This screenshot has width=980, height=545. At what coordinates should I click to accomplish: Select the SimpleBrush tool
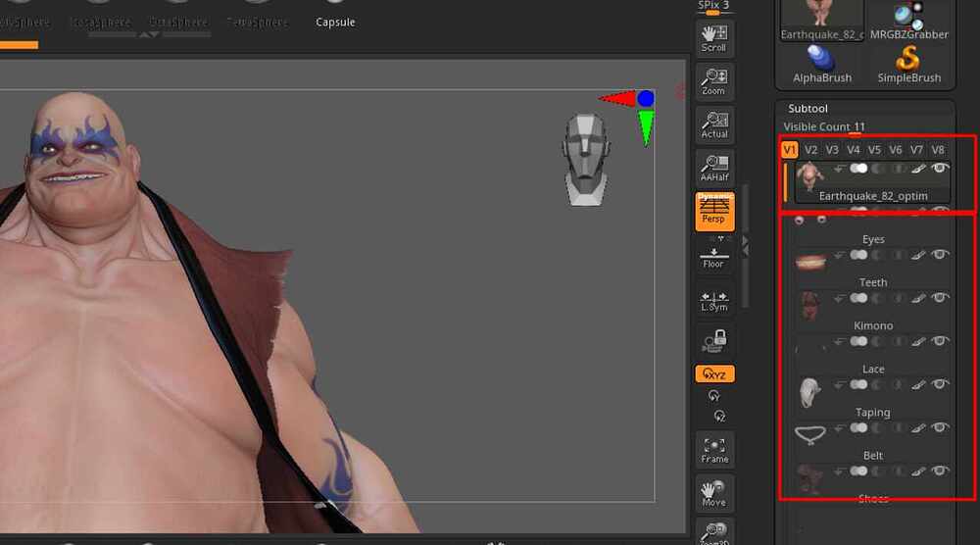908,65
